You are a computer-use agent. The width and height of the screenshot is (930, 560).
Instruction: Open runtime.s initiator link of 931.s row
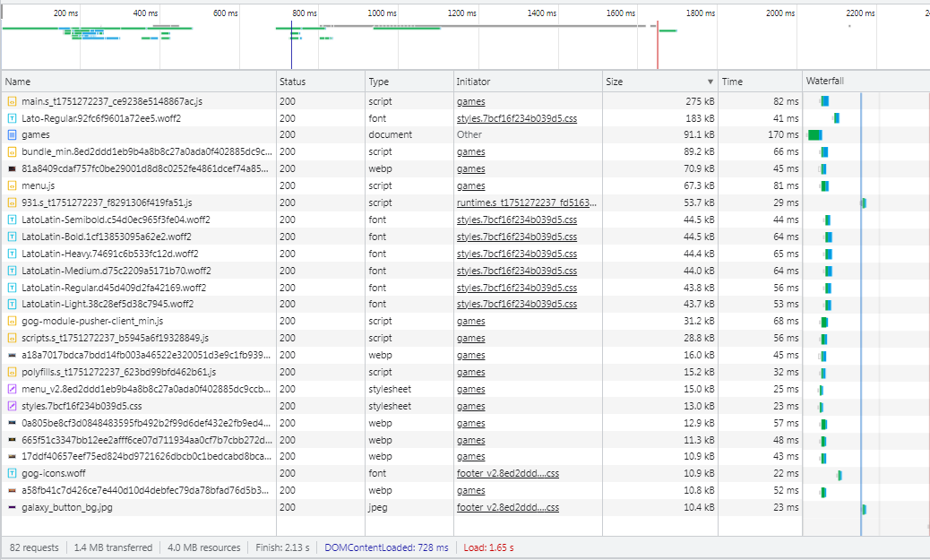coord(527,202)
